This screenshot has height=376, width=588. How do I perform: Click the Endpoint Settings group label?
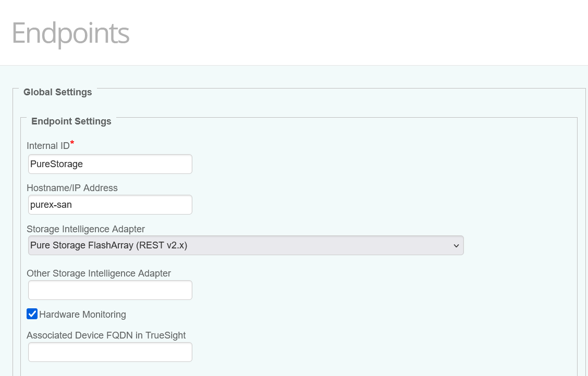coord(71,121)
